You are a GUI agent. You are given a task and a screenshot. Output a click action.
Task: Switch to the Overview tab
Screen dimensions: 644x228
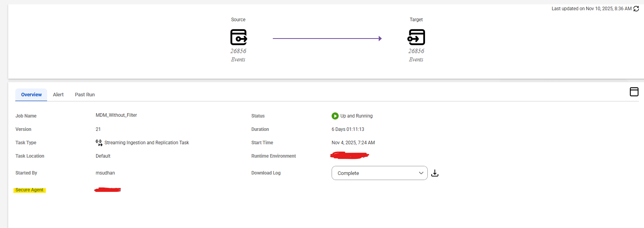tap(31, 95)
